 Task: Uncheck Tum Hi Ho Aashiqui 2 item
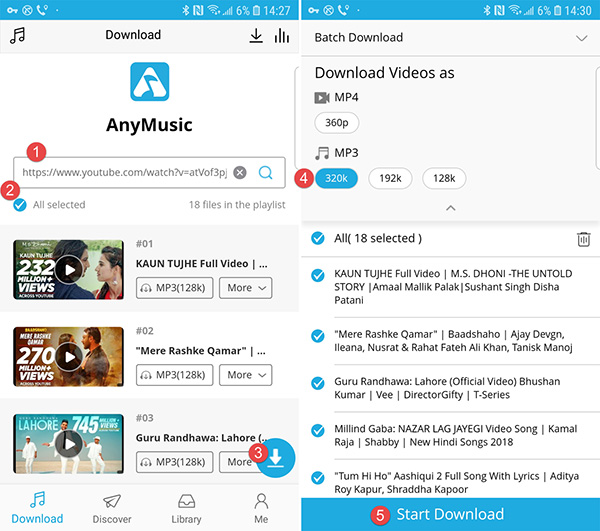[318, 478]
